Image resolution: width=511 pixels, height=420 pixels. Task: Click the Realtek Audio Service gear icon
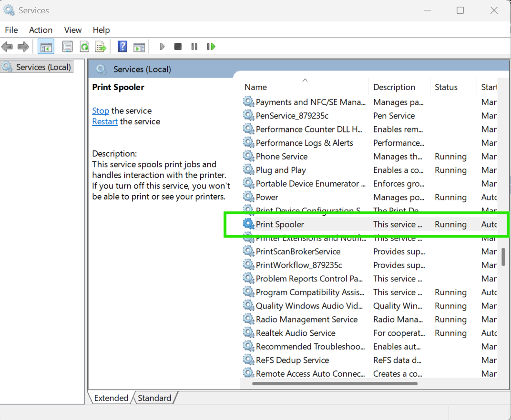[248, 332]
